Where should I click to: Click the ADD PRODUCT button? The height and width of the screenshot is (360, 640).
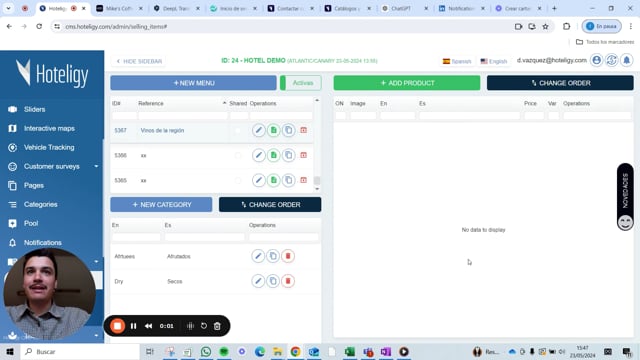407,83
